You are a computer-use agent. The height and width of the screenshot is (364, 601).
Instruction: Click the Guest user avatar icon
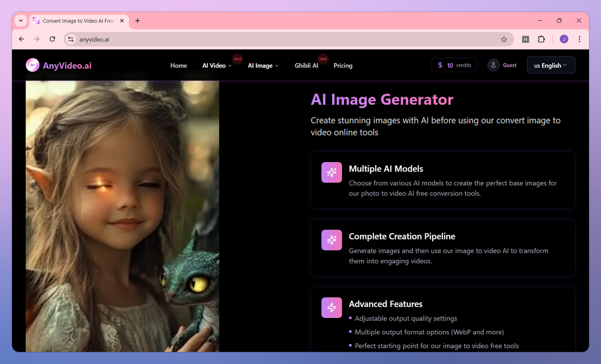coord(494,65)
